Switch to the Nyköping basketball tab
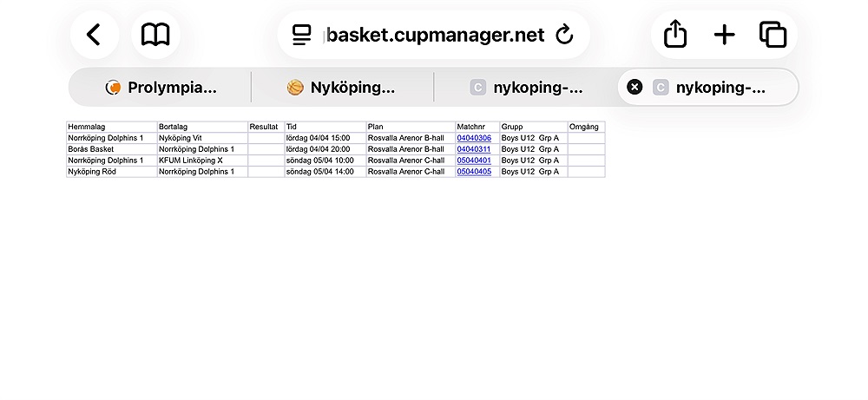The height and width of the screenshot is (400, 868). coord(342,87)
